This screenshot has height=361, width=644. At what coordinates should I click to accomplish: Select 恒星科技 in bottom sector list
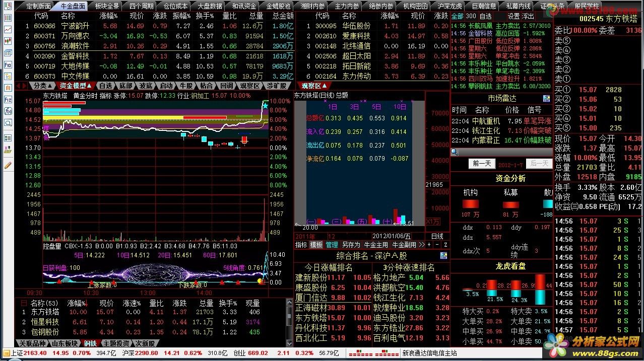45,322
